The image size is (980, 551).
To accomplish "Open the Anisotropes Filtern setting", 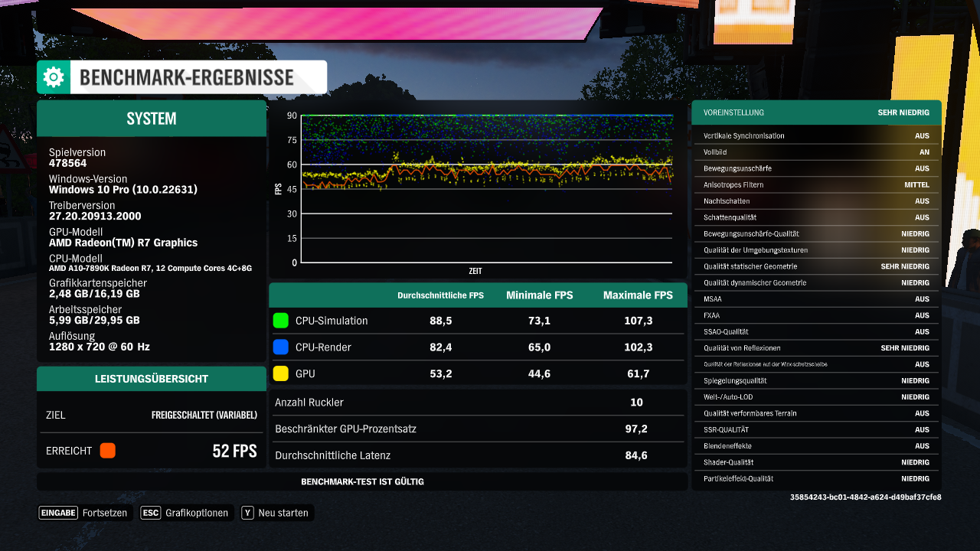I will click(x=816, y=184).
